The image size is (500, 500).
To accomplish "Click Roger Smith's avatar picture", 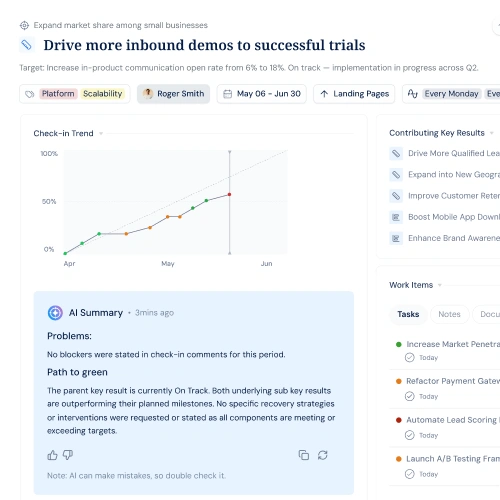I will [x=148, y=94].
